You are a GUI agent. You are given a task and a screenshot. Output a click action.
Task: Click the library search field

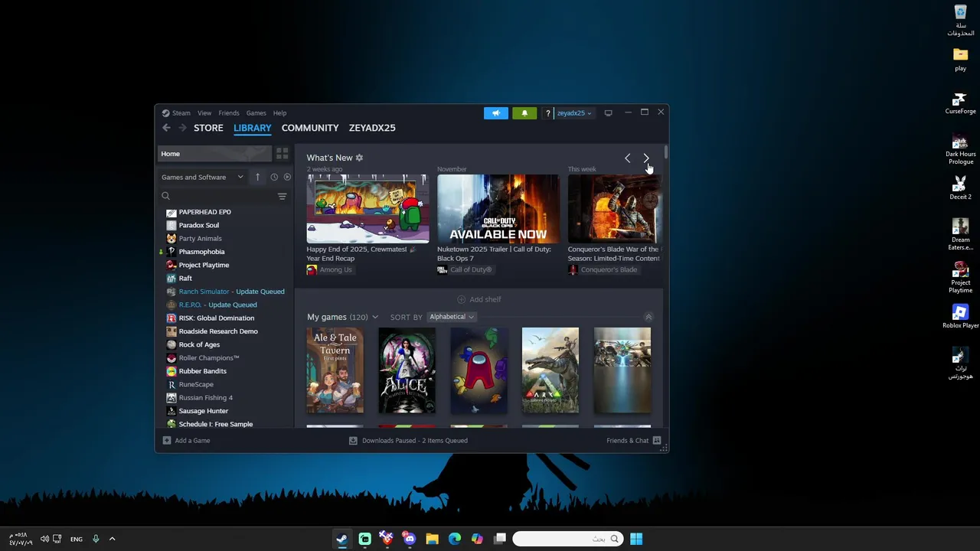point(217,197)
